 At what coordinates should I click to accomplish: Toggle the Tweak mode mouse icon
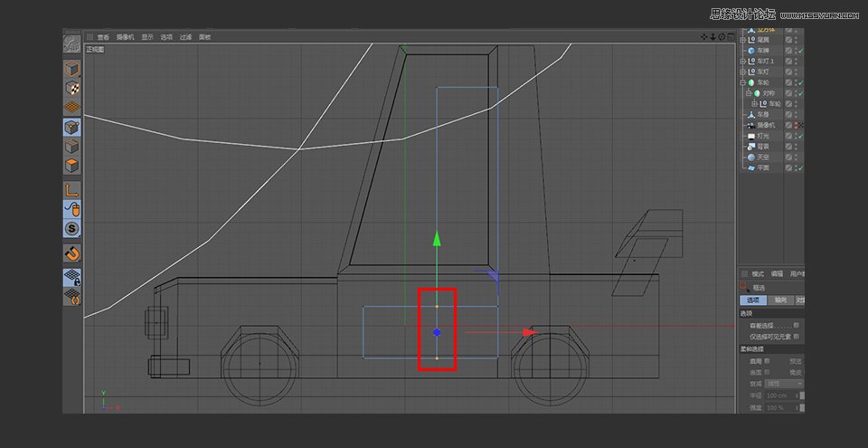[x=72, y=209]
